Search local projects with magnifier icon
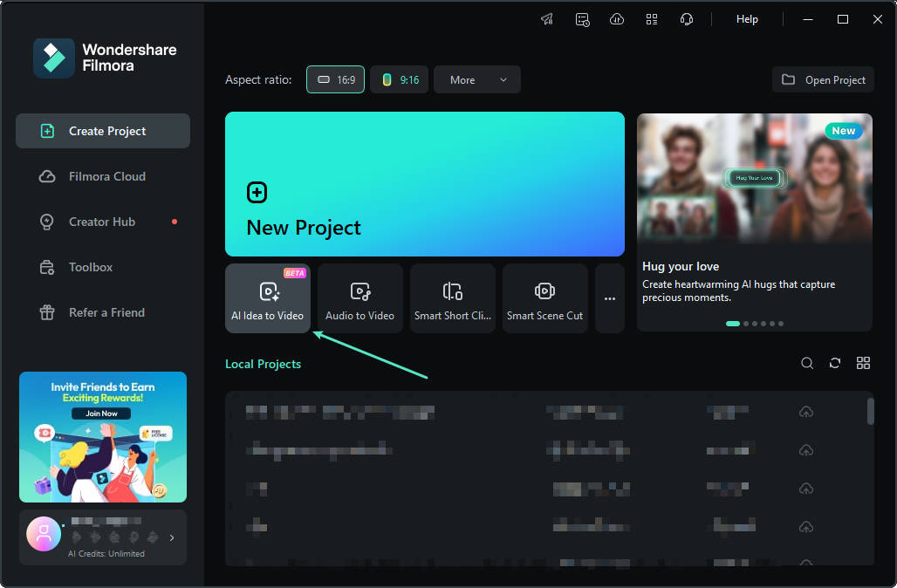Viewport: 897px width, 588px height. [x=807, y=363]
